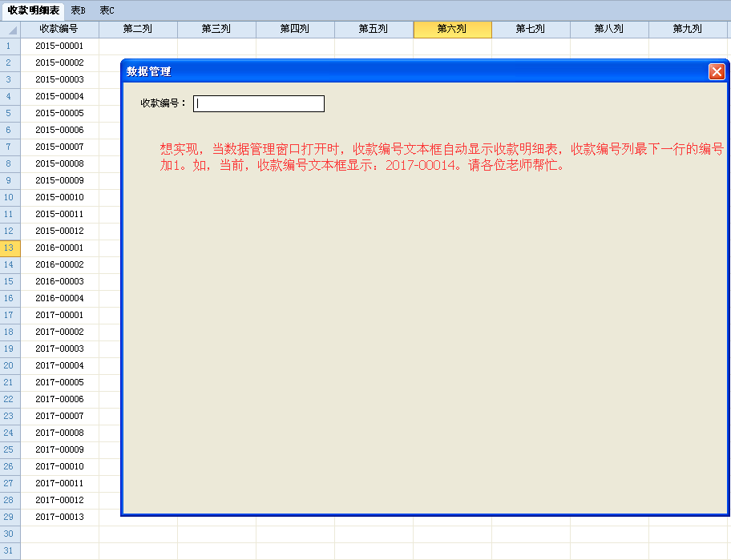Select the 第八列 column header

(609, 29)
